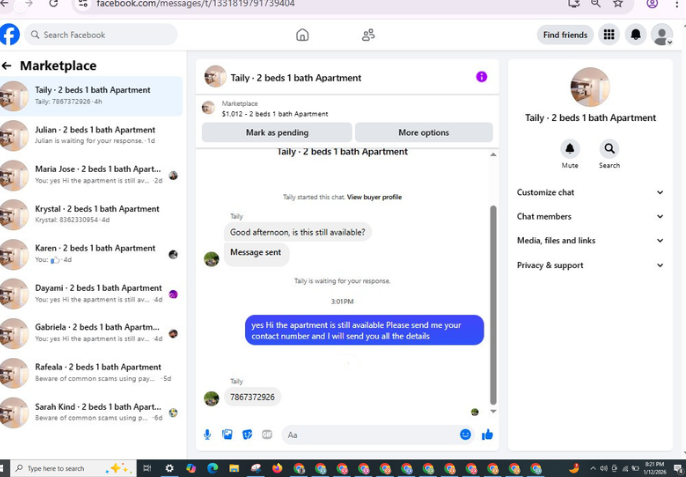Click the 7867372926 message bubble
The image size is (686, 477).
[252, 397]
